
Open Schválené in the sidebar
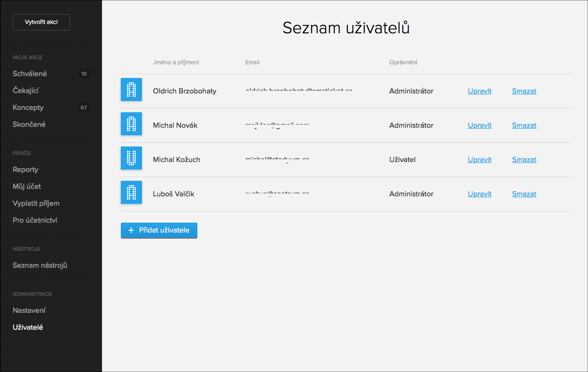[x=30, y=74]
